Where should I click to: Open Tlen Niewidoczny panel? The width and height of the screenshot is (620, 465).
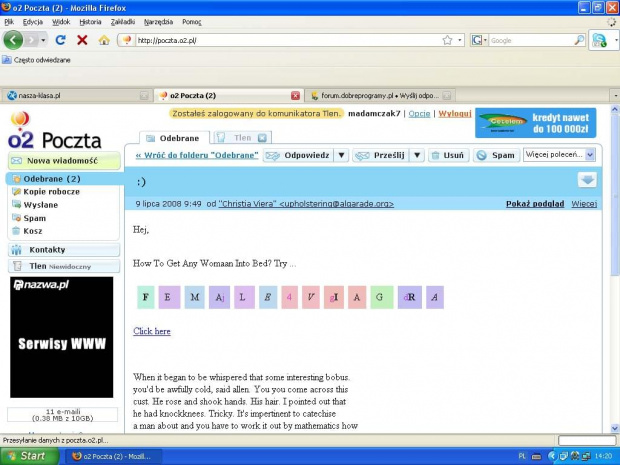click(x=64, y=266)
